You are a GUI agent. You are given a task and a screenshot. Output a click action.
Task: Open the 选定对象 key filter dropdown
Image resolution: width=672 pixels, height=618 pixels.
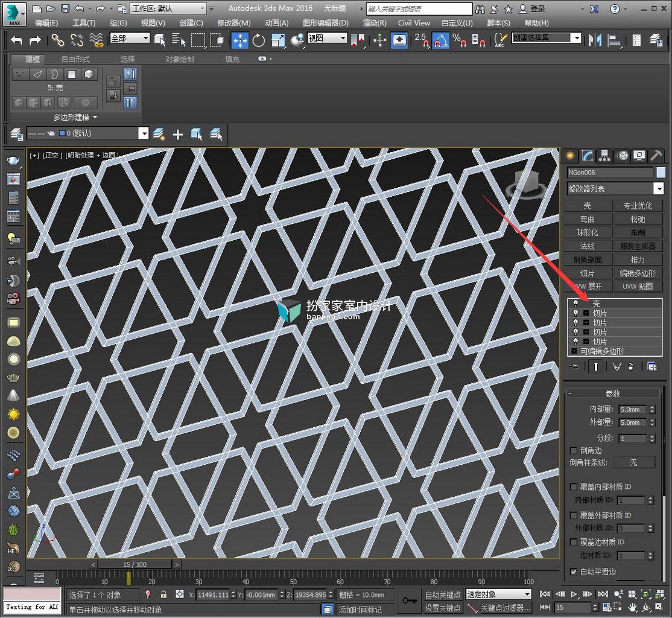(498, 594)
